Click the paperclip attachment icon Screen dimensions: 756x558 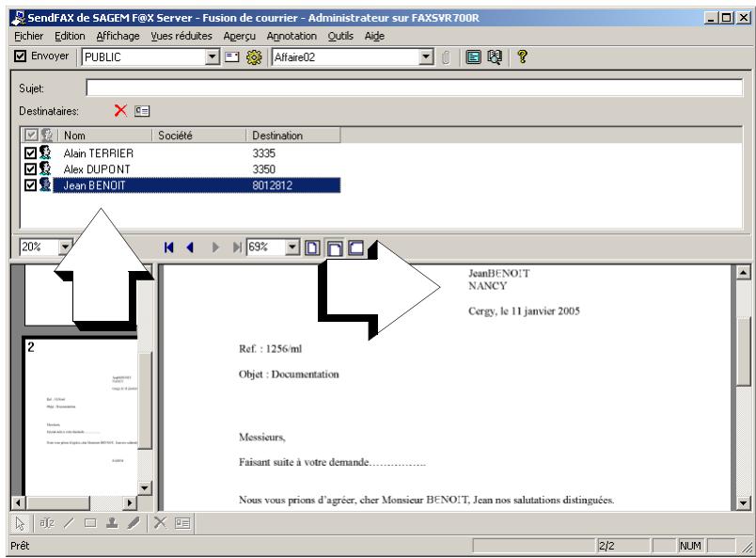(446, 57)
